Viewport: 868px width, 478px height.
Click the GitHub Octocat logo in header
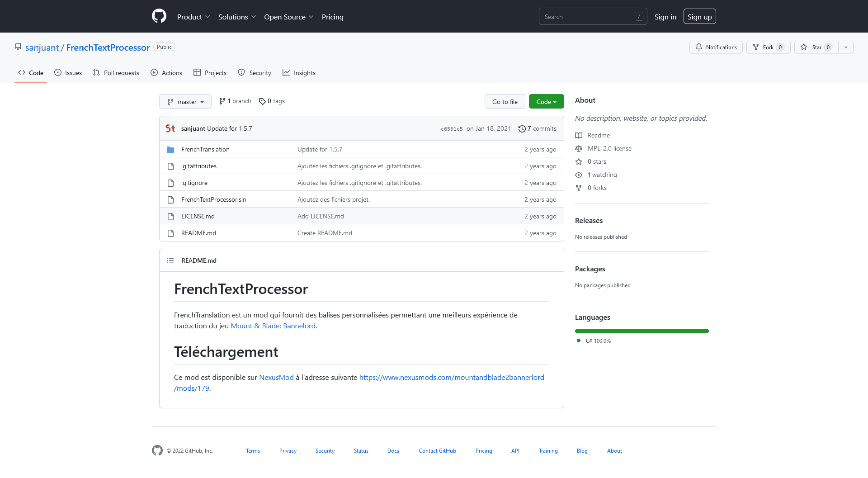click(x=159, y=16)
